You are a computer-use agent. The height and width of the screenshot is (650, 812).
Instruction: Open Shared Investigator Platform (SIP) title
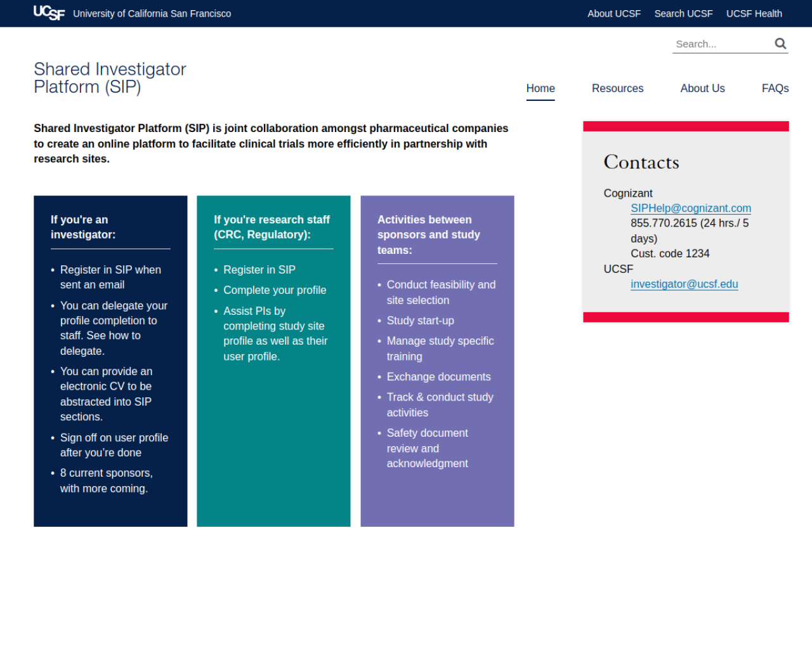click(x=110, y=78)
